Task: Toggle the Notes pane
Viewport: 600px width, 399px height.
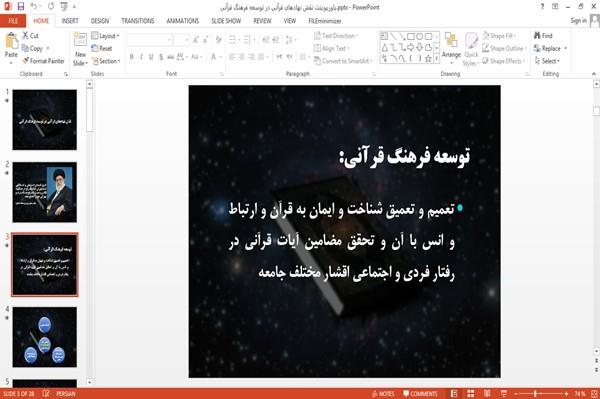Action: tap(383, 393)
